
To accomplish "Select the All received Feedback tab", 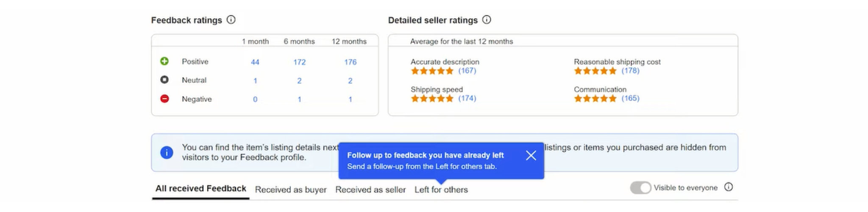I will [200, 189].
